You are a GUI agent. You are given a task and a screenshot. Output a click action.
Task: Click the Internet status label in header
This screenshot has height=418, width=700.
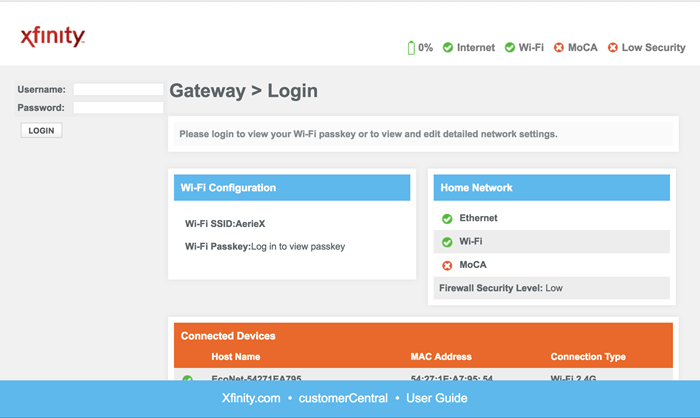click(x=476, y=47)
